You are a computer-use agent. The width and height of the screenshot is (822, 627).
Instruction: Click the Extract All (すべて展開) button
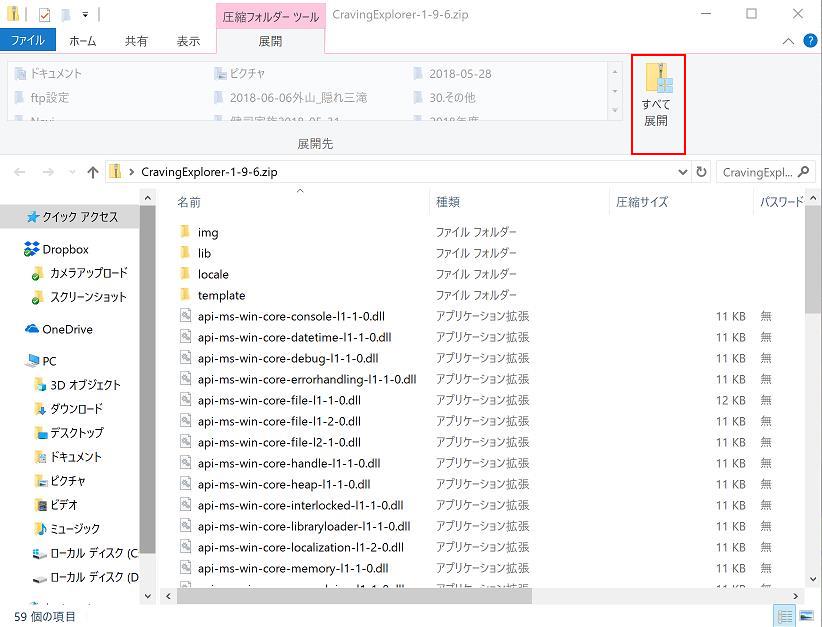tap(658, 104)
